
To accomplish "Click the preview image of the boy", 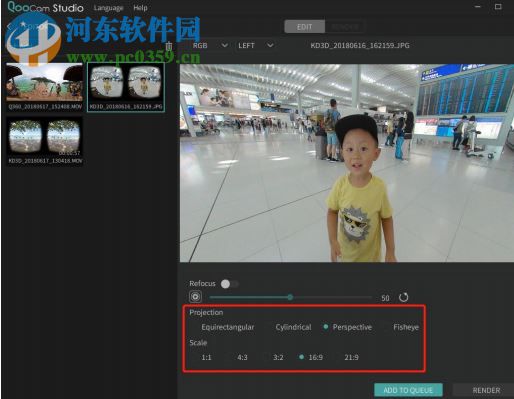I will (347, 163).
